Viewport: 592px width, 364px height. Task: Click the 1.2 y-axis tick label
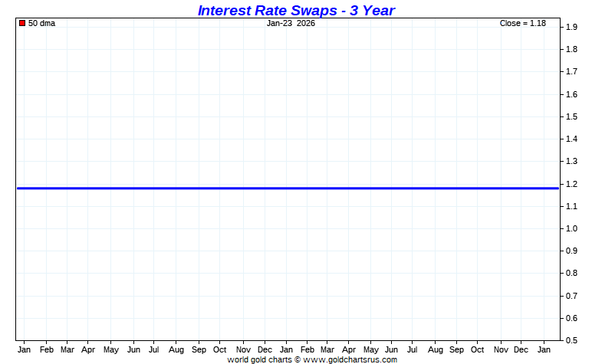pos(571,184)
